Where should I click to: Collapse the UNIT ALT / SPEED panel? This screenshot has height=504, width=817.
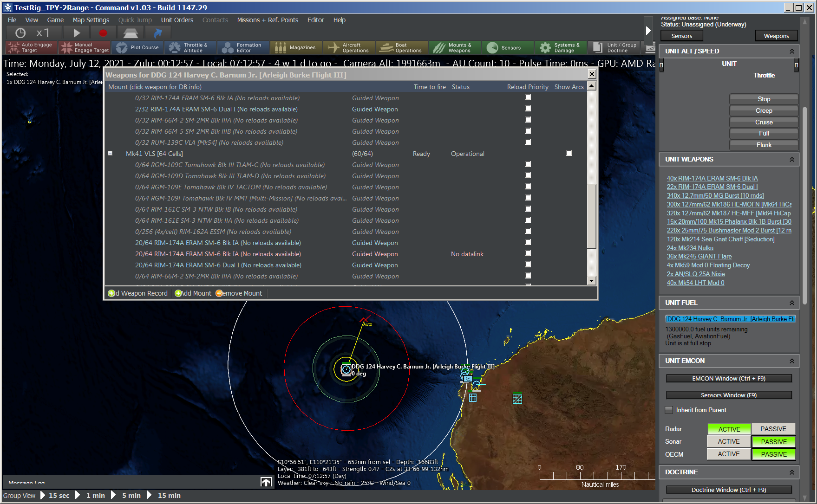click(x=792, y=51)
